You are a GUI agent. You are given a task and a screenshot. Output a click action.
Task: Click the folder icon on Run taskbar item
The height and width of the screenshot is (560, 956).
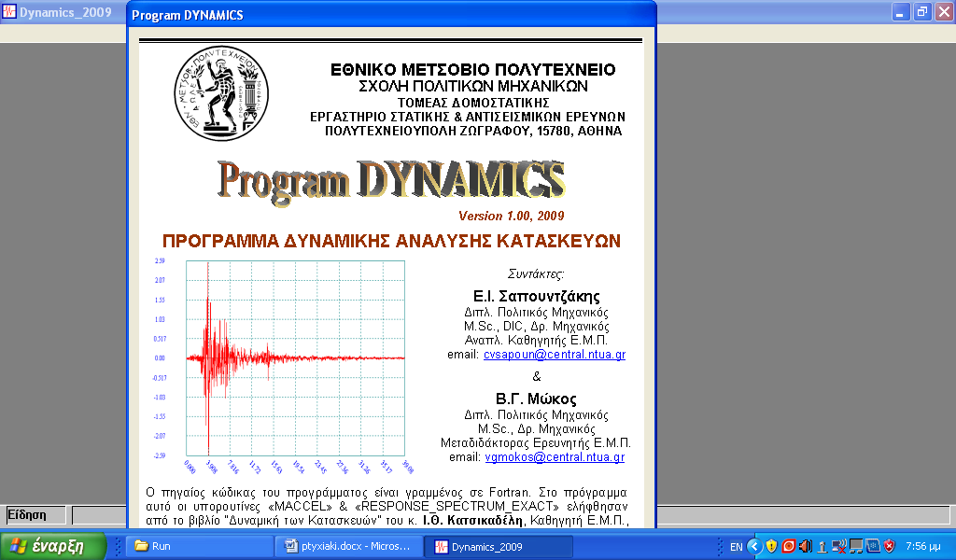(142, 545)
